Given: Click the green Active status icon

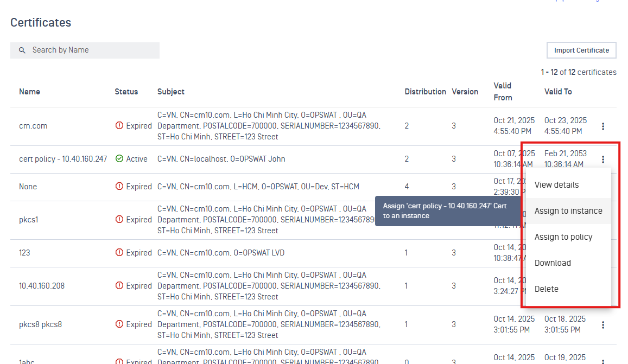Looking at the screenshot, I should (119, 159).
